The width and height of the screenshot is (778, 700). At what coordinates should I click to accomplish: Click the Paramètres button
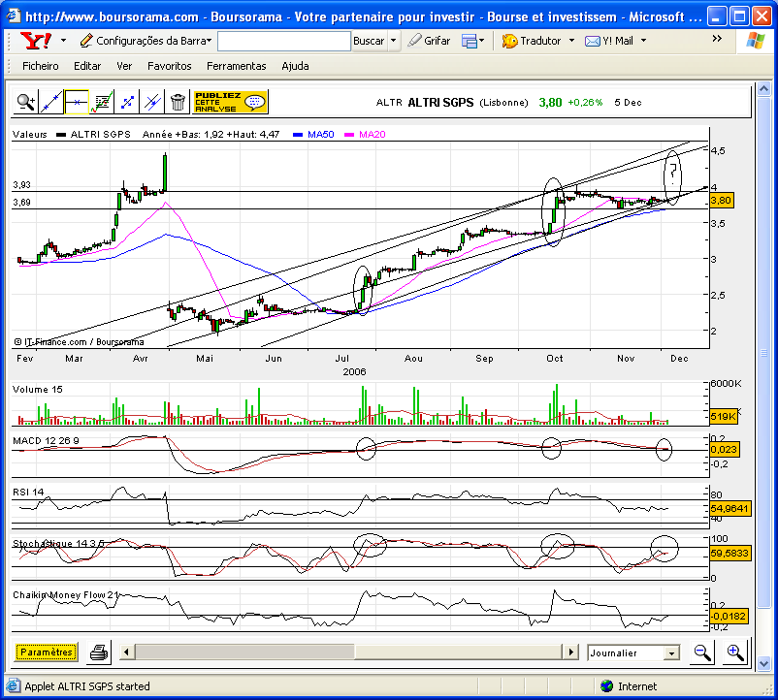click(47, 652)
